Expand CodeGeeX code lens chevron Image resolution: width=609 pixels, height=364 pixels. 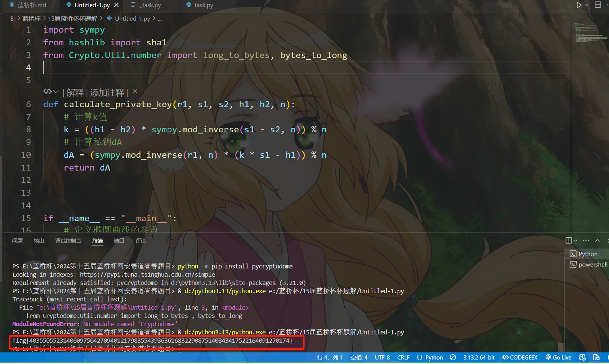pyautogui.click(x=56, y=91)
